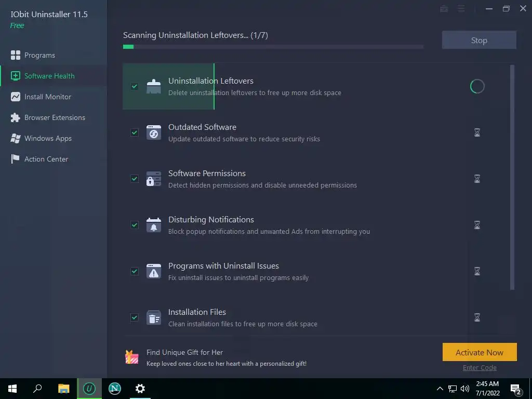Screen dimensions: 532x399
Task: Open the notifications center in tray
Action: [x=516, y=389]
